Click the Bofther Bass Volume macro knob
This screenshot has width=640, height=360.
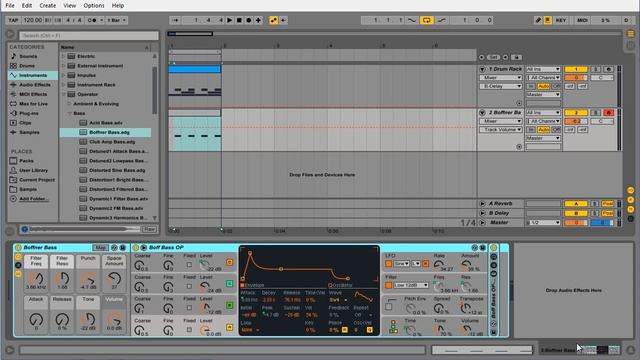click(x=114, y=319)
